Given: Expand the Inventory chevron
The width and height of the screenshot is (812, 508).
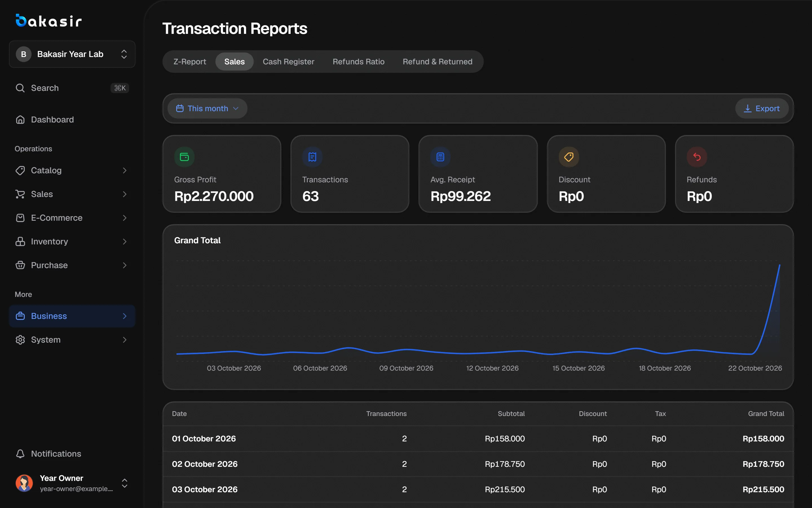Looking at the screenshot, I should point(125,242).
